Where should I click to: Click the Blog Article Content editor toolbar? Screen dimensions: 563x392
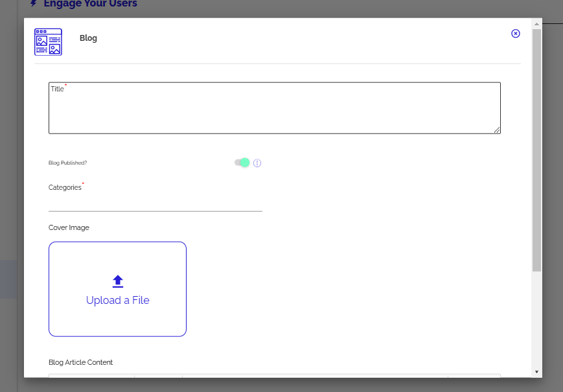pos(274,375)
